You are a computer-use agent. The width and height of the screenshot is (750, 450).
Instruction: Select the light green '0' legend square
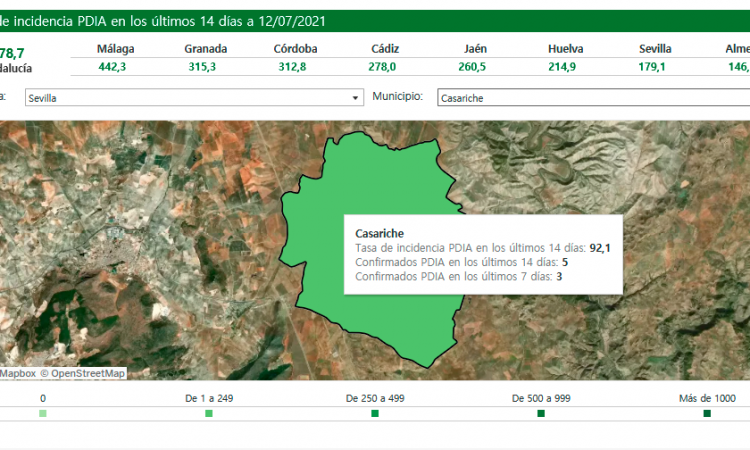point(43,413)
